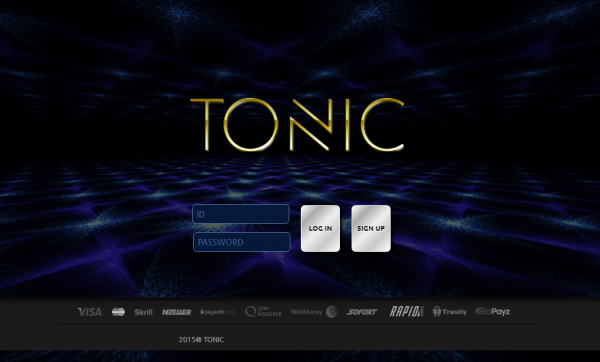Click the Visa payment logo
600x362 pixels.
coord(90,312)
